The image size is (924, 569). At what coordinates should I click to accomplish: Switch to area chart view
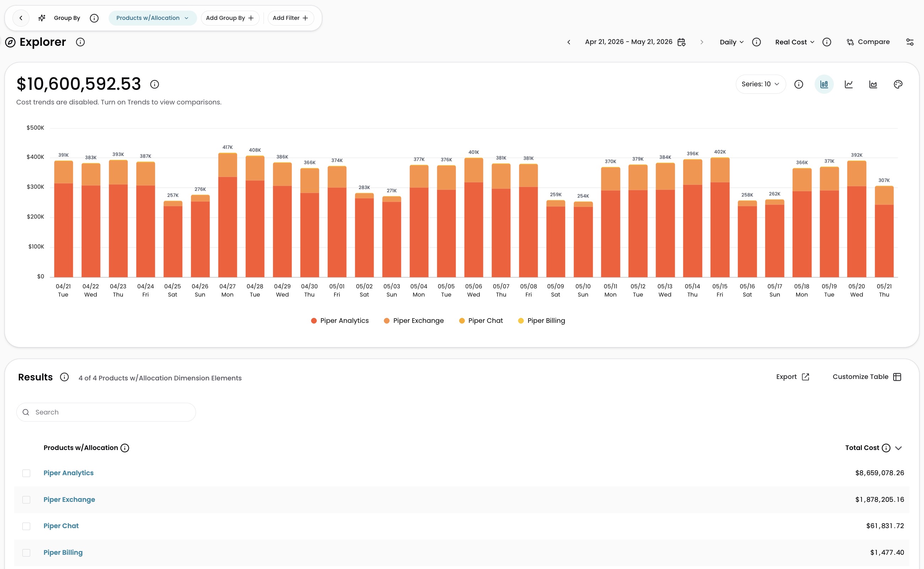point(873,84)
